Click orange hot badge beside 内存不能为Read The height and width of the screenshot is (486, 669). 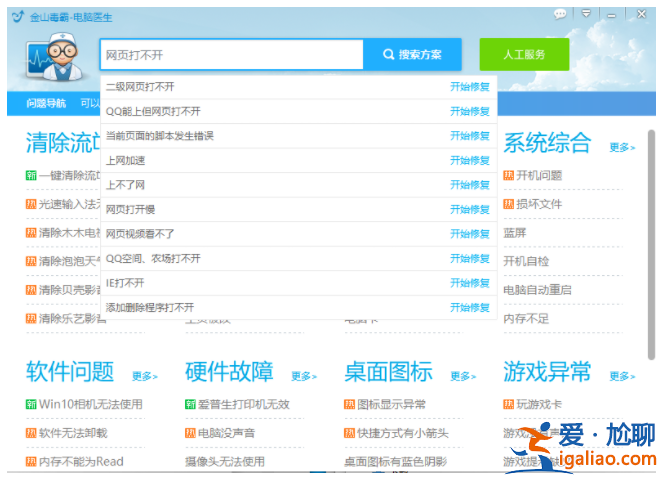pos(31,462)
